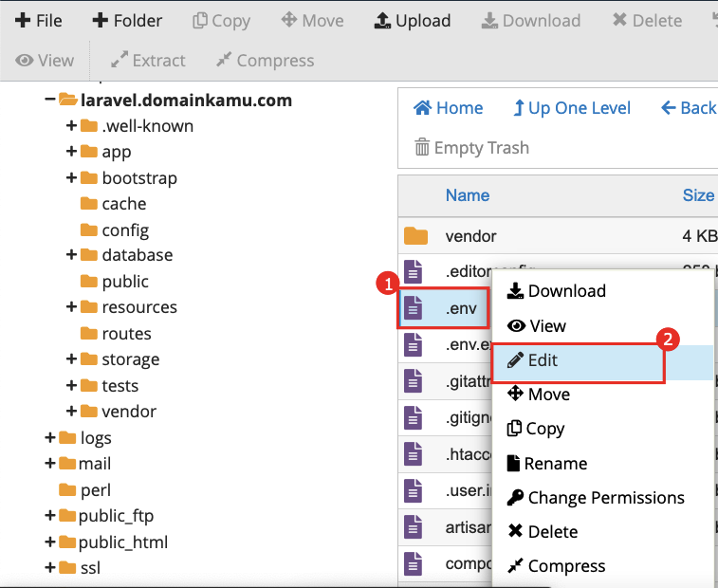Expand the ssl folder in tree

pyautogui.click(x=50, y=568)
